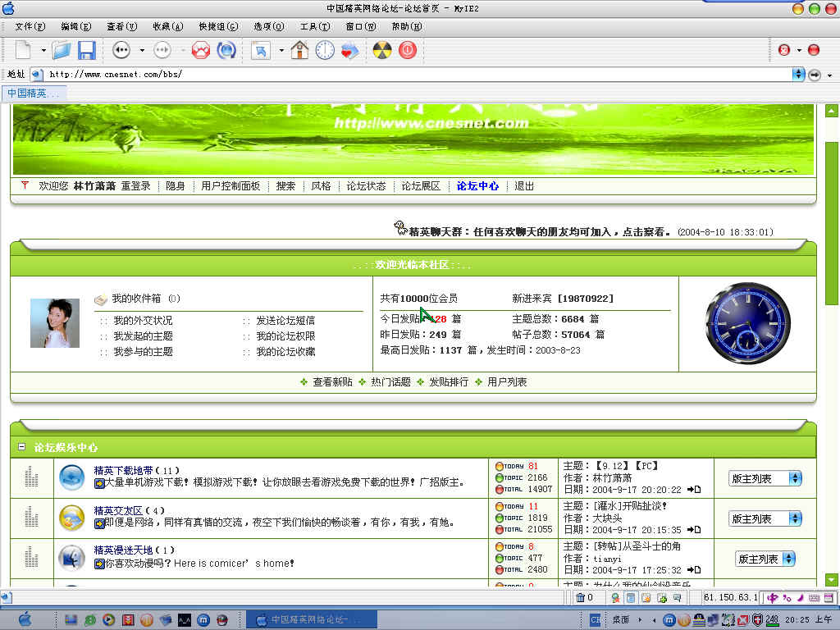Viewport: 840px width, 630px height.
Task: Open History with the clock icon
Action: tap(325, 50)
